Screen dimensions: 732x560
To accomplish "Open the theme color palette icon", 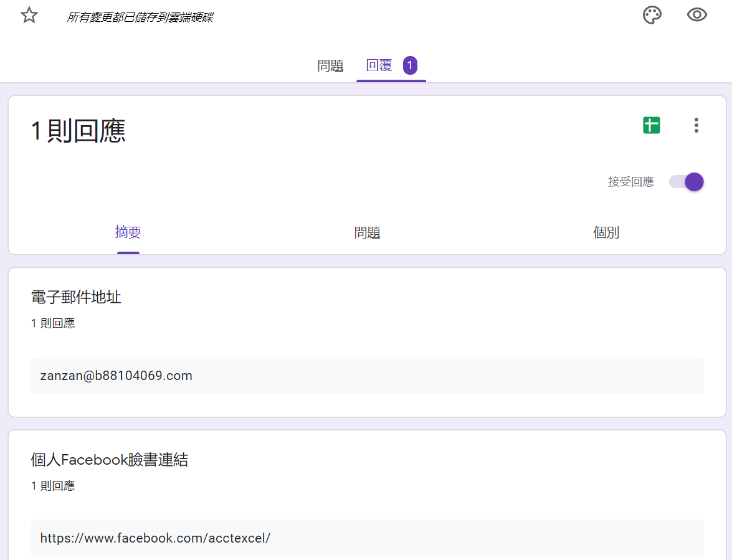I will click(x=652, y=15).
